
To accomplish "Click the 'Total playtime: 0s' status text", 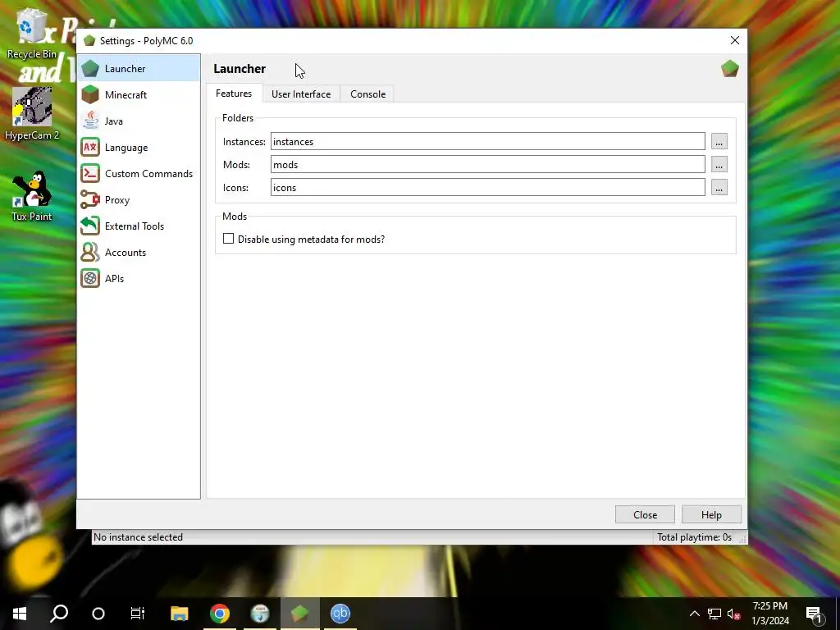I will tap(694, 536).
